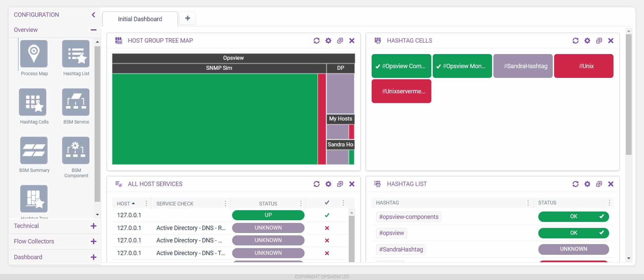Sort by the HOST column header

126,203
